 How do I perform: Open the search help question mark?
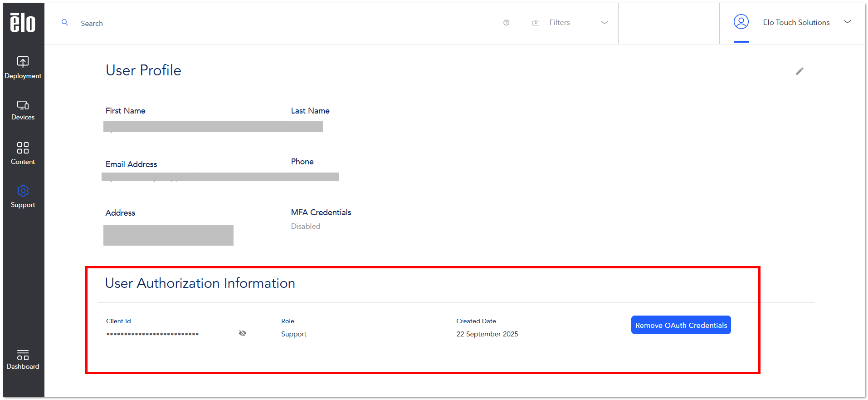tap(506, 23)
